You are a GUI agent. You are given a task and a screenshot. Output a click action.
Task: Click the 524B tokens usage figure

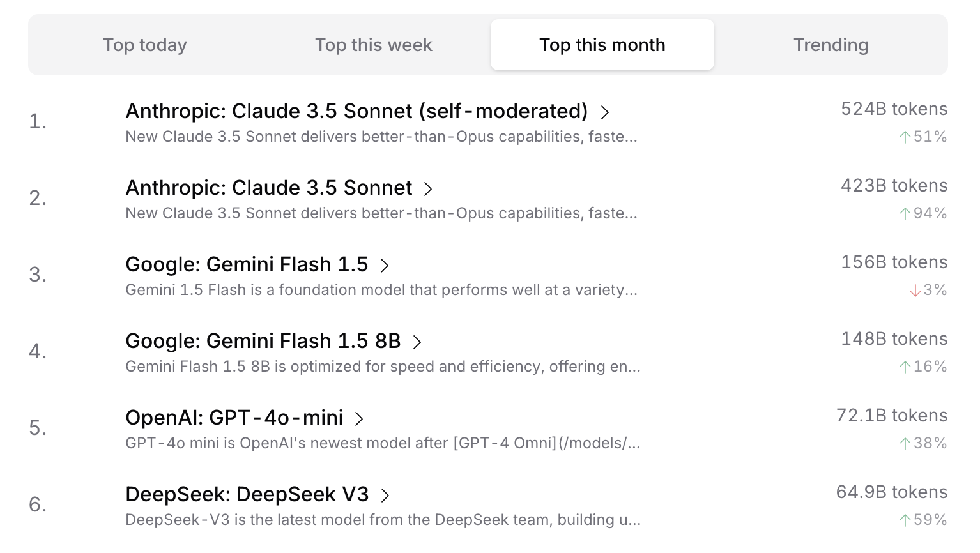click(894, 109)
